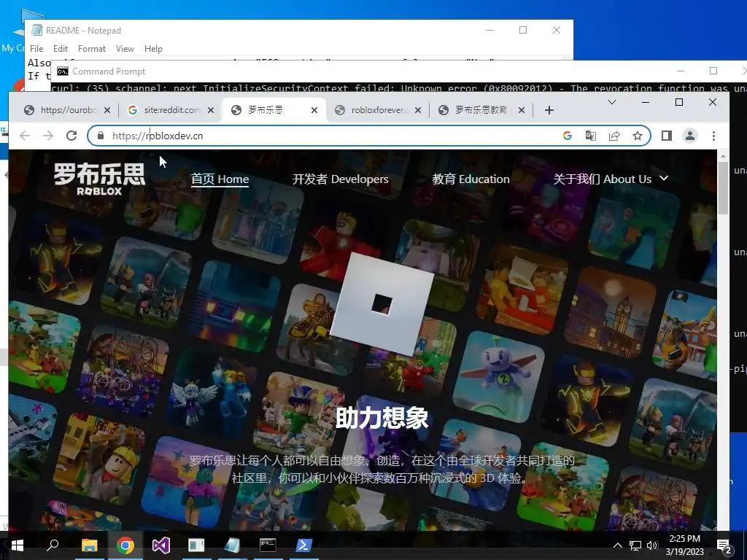Open Visual Studio from the taskbar
This screenshot has height=560, width=747.
[161, 545]
